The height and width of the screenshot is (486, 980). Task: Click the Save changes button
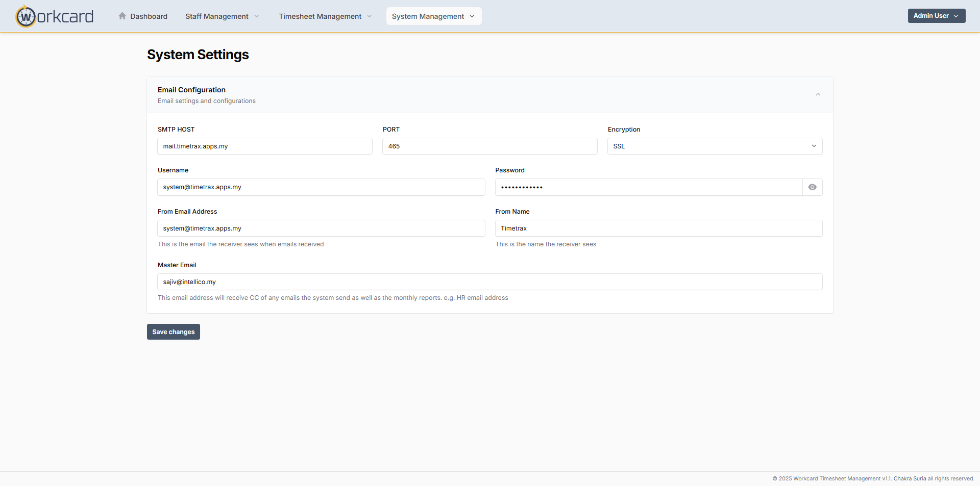click(174, 332)
